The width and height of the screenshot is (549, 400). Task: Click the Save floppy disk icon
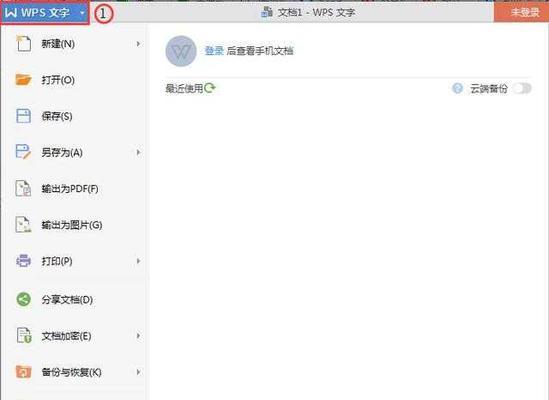pyautogui.click(x=23, y=116)
